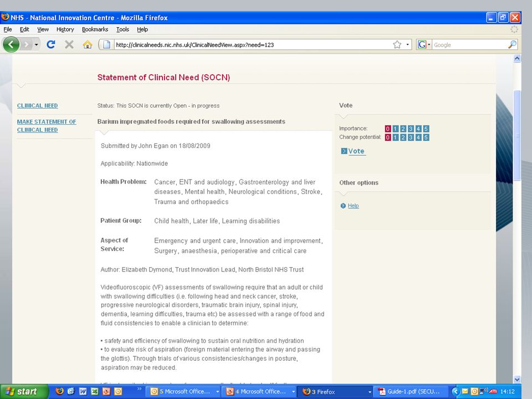Open the Google search engine selector
This screenshot has height=399, width=532.
424,44
